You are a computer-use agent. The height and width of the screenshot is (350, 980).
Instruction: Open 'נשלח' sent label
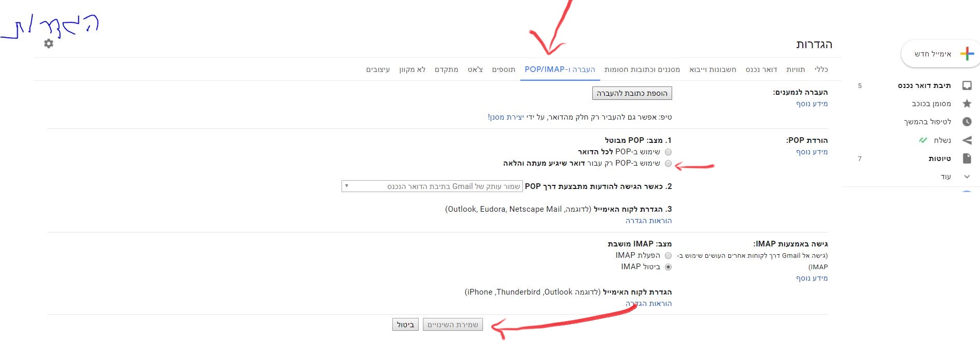(942, 140)
